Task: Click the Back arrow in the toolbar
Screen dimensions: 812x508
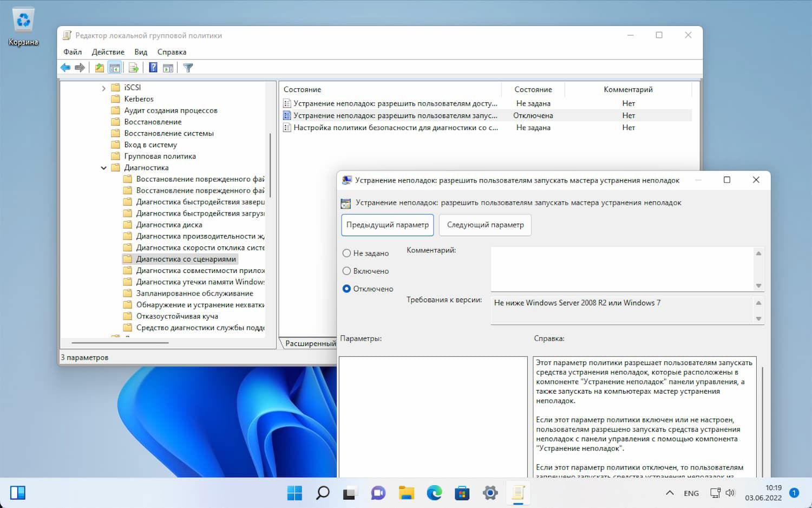Action: [x=66, y=68]
